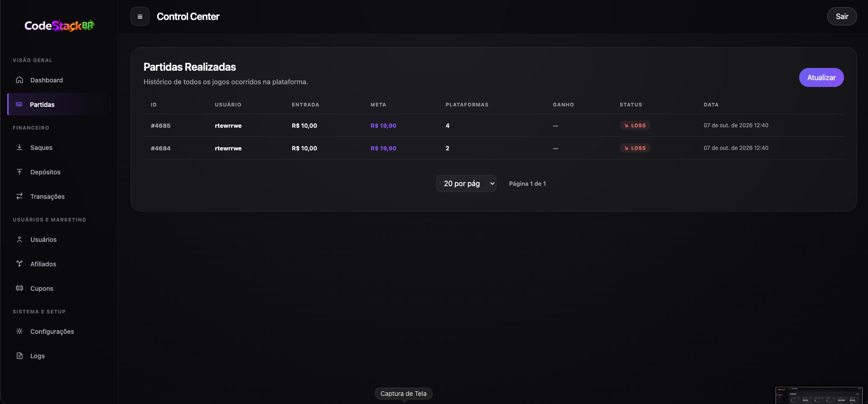868x404 pixels.
Task: Click the Afiliados branch icon
Action: pos(19,264)
